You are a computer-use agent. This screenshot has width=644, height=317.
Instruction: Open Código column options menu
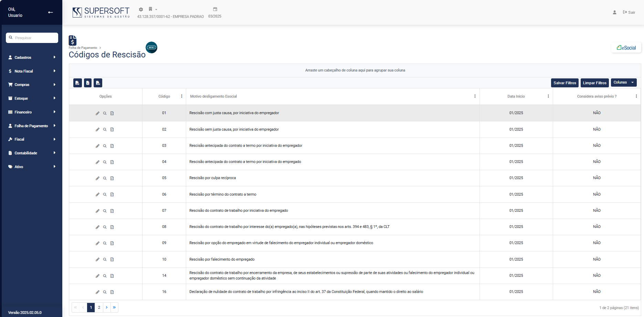pyautogui.click(x=182, y=96)
